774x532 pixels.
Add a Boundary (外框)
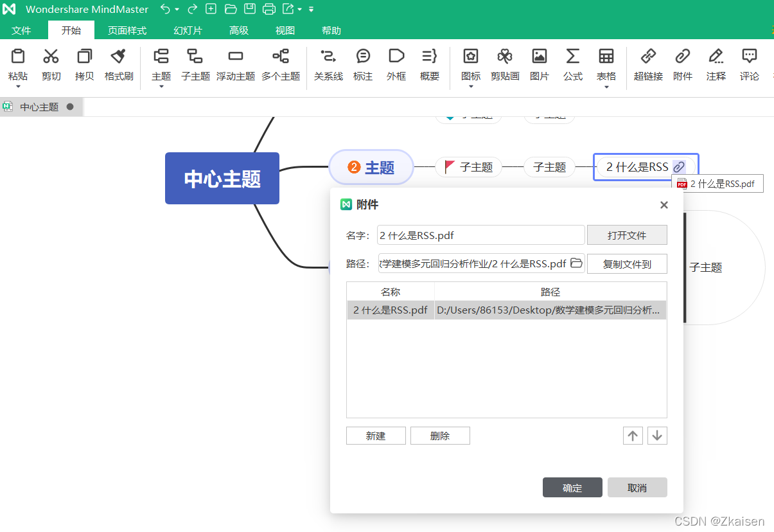tap(396, 65)
